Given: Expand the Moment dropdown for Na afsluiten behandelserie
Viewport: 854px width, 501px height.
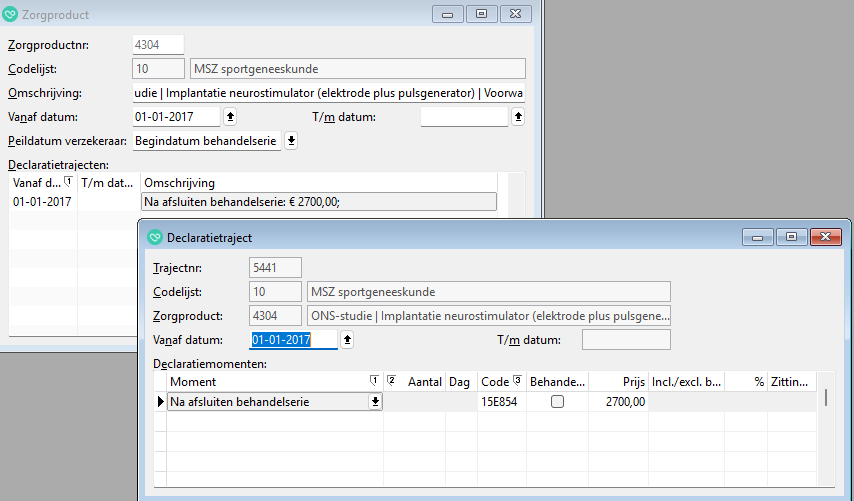Looking at the screenshot, I should pos(375,402).
